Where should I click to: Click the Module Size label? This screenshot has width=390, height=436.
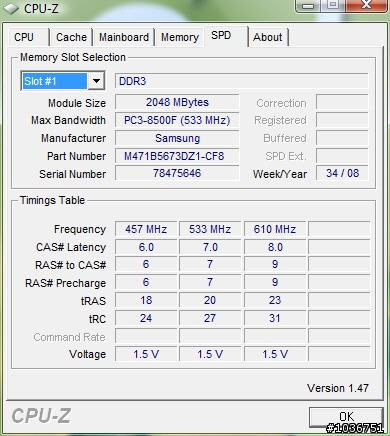click(77, 103)
